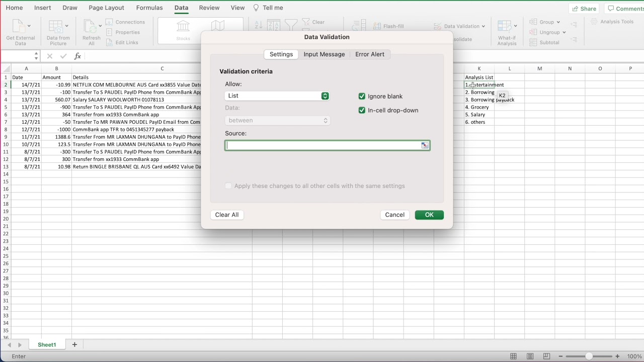Click the Clear All button
The width and height of the screenshot is (644, 362).
pyautogui.click(x=227, y=215)
